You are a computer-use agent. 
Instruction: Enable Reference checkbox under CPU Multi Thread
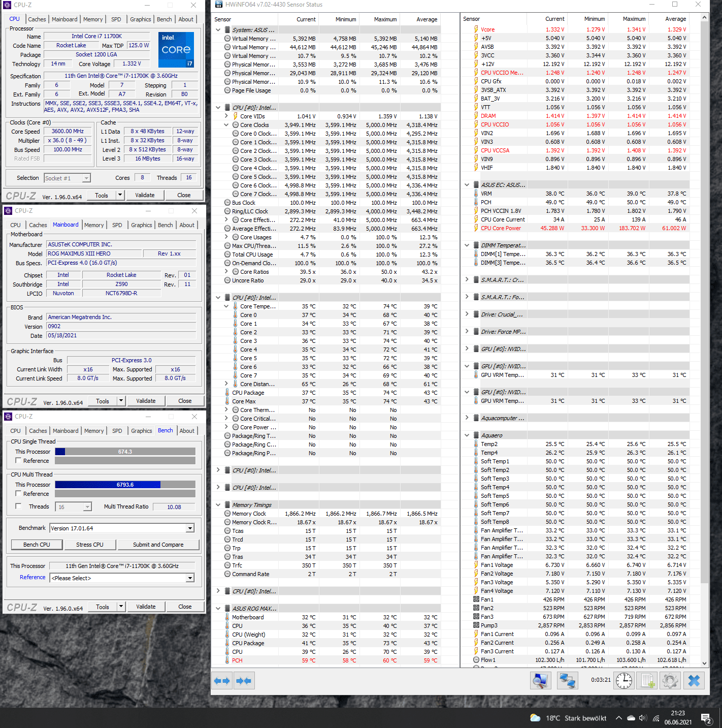click(18, 494)
